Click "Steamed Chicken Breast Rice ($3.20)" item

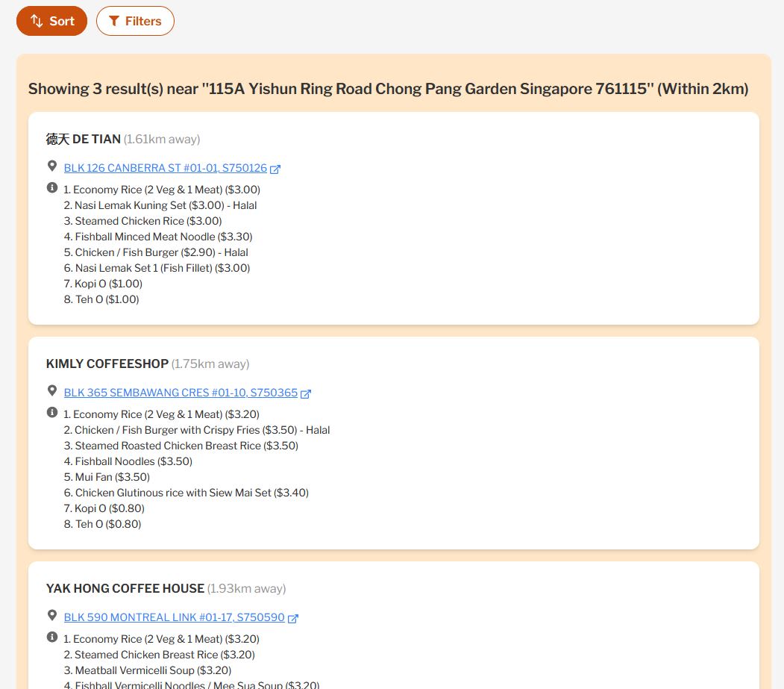tap(160, 655)
